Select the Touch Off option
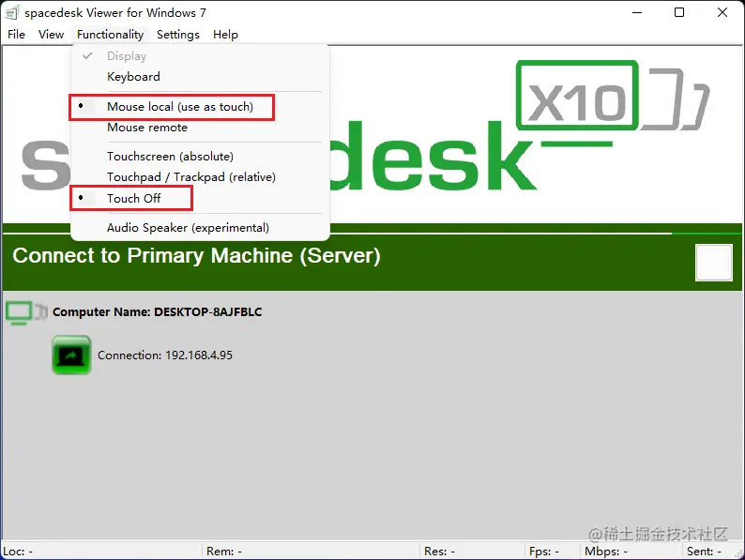Image resolution: width=745 pixels, height=560 pixels. click(x=200, y=198)
